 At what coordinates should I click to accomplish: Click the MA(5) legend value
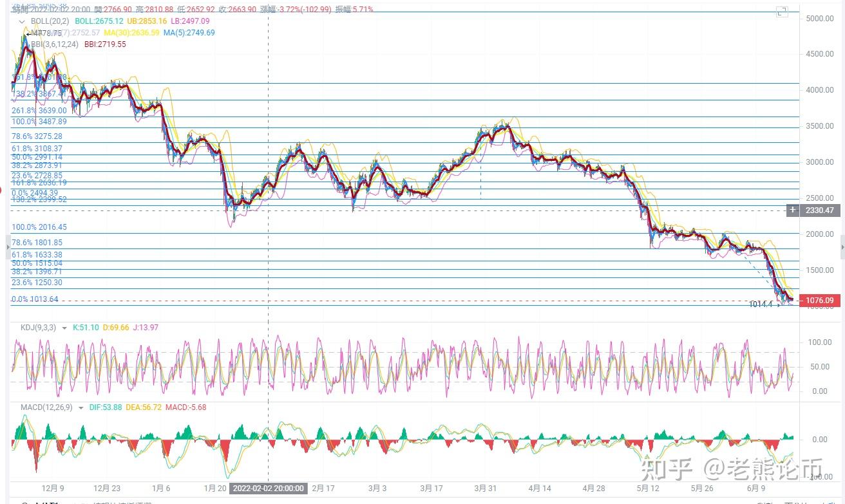[189, 32]
